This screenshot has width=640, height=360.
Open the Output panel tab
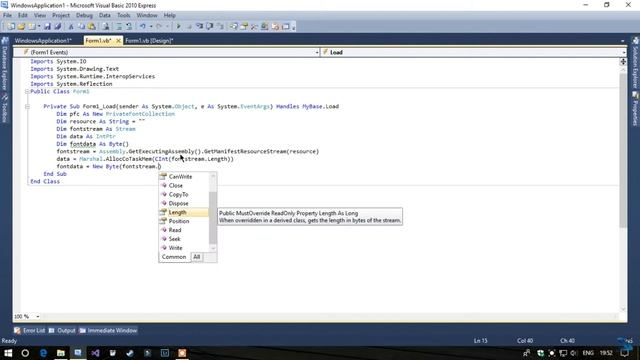coord(62,331)
